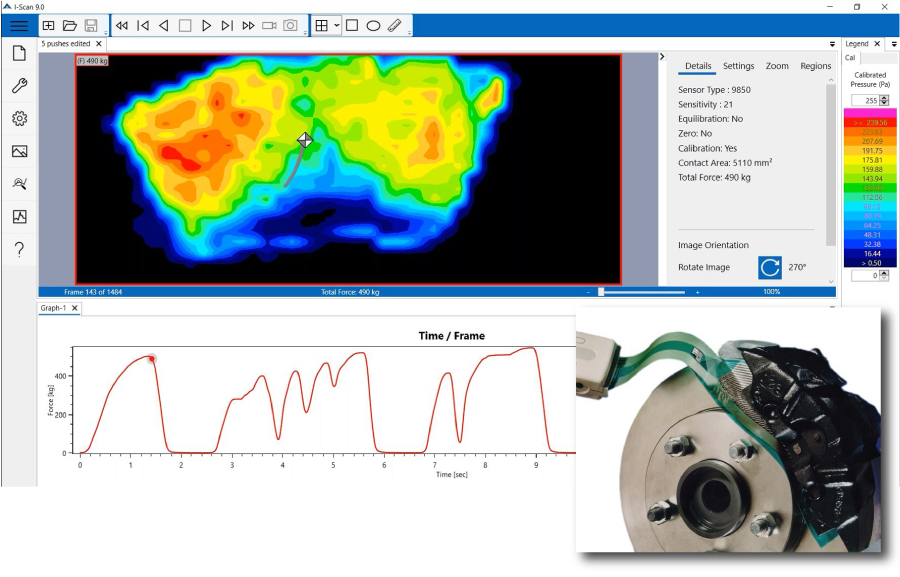Select the ellipse region drawing tool
Viewport: 900px width, 577px height.
point(373,26)
